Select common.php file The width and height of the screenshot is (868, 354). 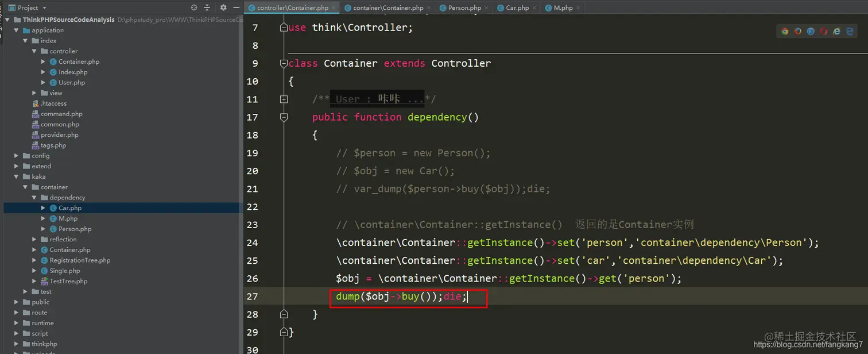coord(60,124)
